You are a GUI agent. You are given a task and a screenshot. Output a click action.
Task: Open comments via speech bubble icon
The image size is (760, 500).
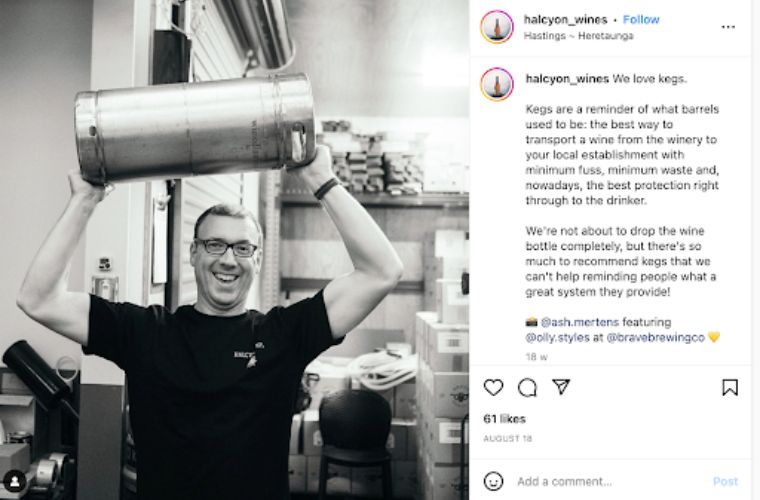click(527, 387)
